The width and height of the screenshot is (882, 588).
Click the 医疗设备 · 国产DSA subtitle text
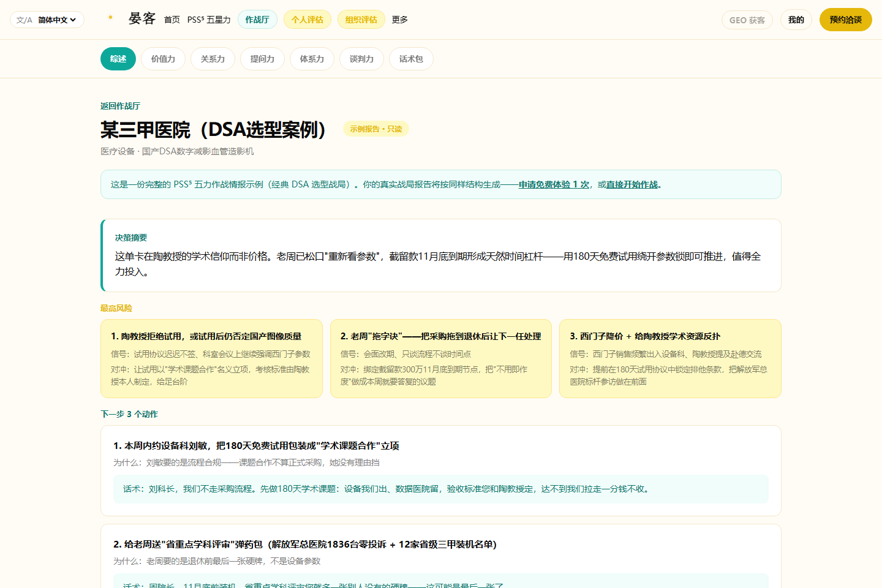tap(177, 151)
